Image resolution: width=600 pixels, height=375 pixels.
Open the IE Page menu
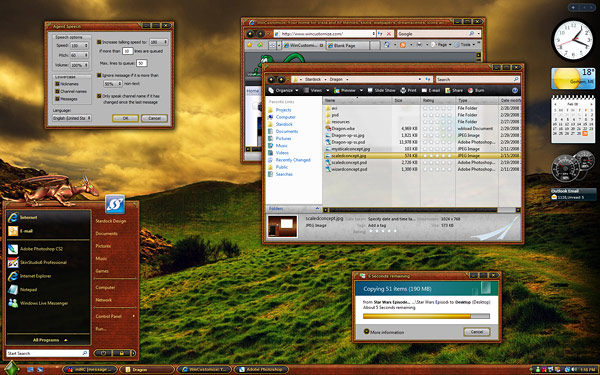[441, 45]
